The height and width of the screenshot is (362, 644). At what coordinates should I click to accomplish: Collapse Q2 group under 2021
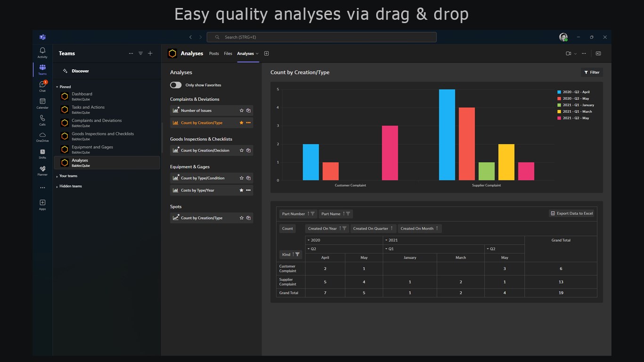(488, 249)
